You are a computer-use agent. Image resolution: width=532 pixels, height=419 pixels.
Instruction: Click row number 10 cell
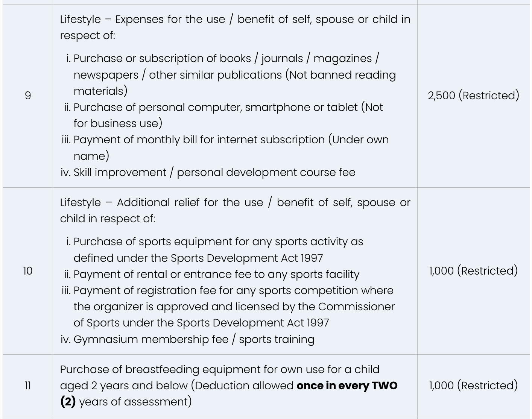28,271
